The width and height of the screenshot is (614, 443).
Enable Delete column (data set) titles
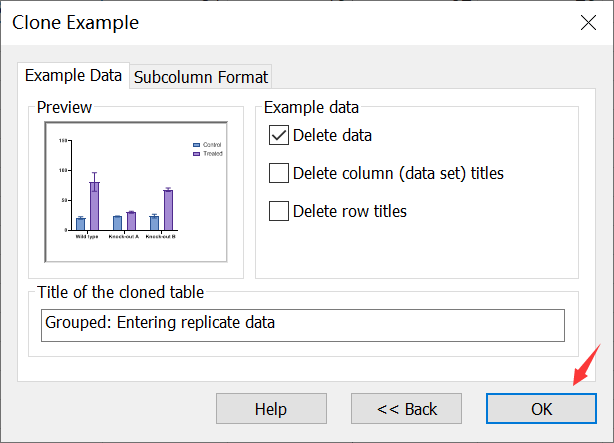(279, 173)
